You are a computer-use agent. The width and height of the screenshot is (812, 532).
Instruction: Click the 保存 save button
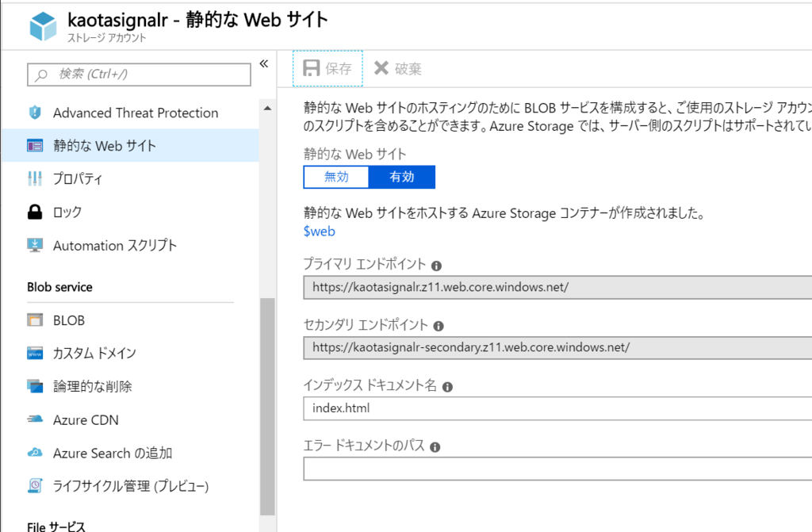coord(327,68)
